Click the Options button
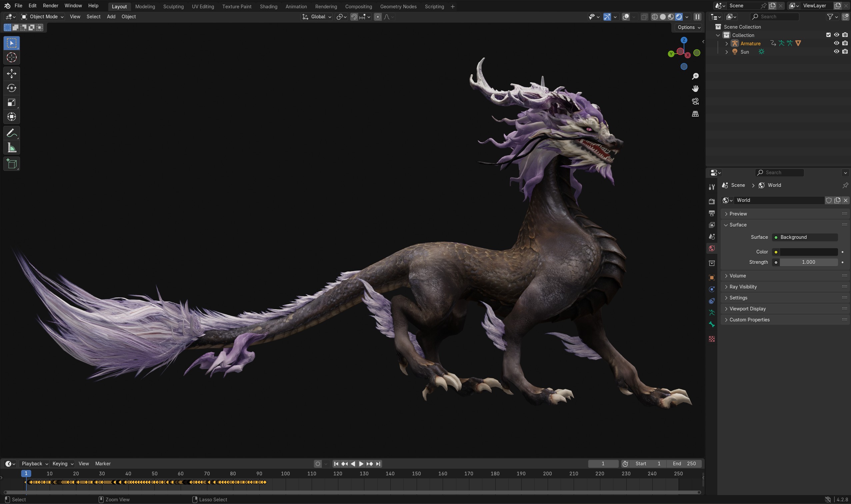 click(689, 27)
